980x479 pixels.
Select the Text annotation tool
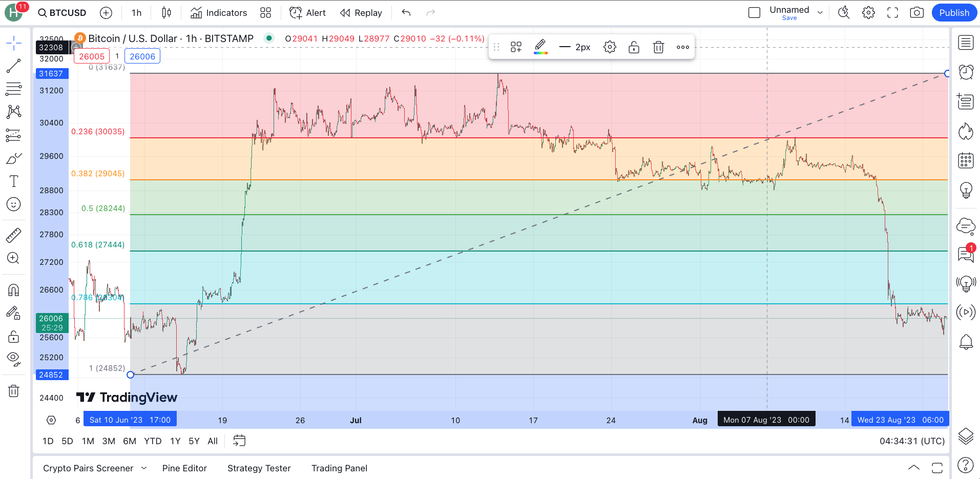14,181
